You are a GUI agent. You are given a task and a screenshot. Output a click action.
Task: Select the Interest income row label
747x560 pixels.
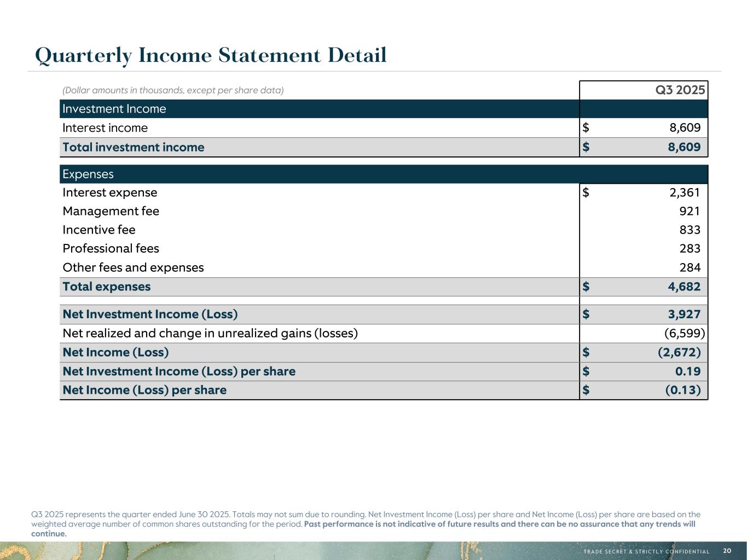click(105, 128)
